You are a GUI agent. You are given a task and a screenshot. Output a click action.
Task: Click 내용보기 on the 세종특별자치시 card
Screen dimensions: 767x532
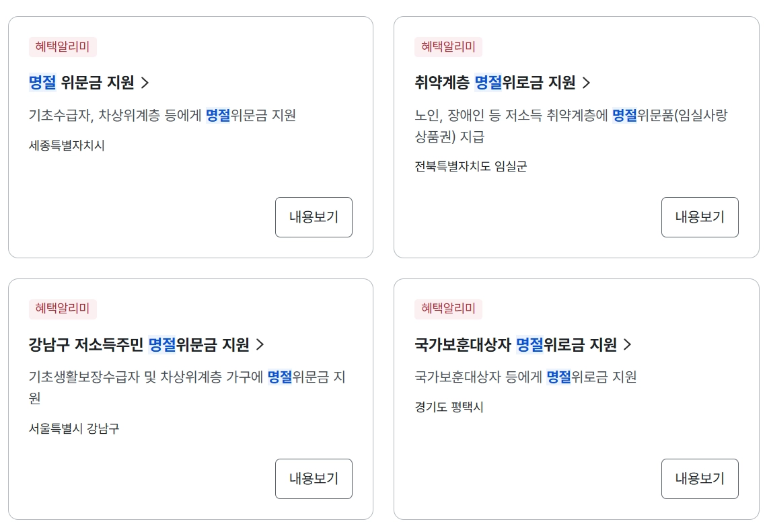314,217
